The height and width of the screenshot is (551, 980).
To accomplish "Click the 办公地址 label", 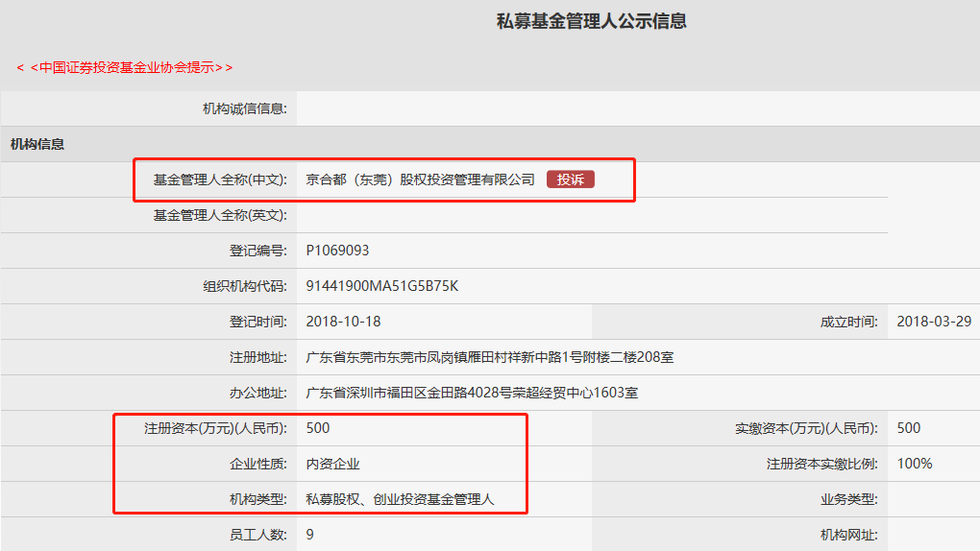I will 258,394.
